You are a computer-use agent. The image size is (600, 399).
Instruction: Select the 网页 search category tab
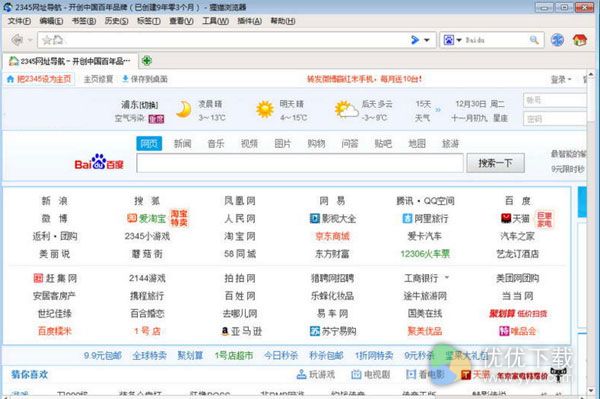point(149,143)
